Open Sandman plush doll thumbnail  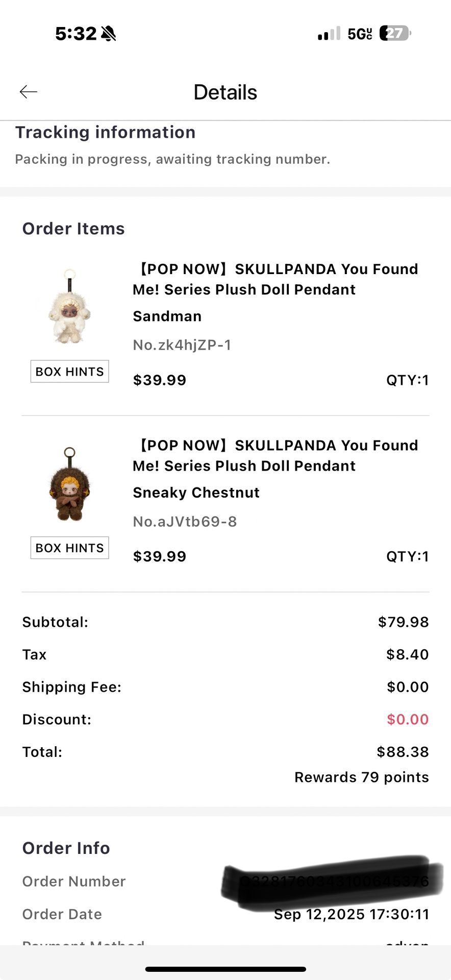pos(69,307)
